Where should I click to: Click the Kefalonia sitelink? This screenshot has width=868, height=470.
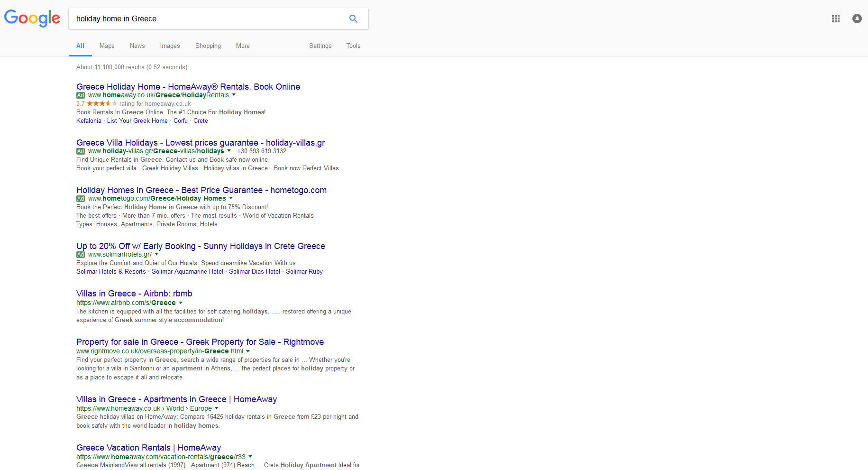pos(89,121)
